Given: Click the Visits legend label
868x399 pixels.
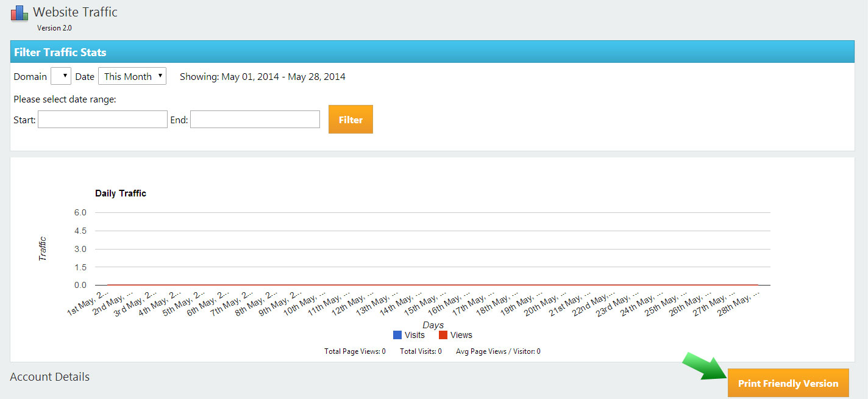Looking at the screenshot, I should coord(414,335).
